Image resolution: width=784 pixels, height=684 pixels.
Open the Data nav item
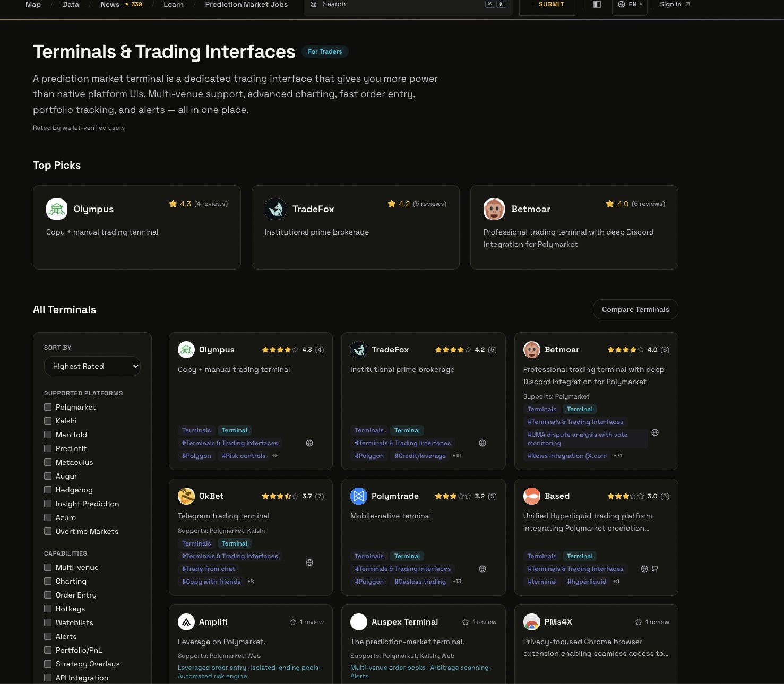click(x=71, y=4)
